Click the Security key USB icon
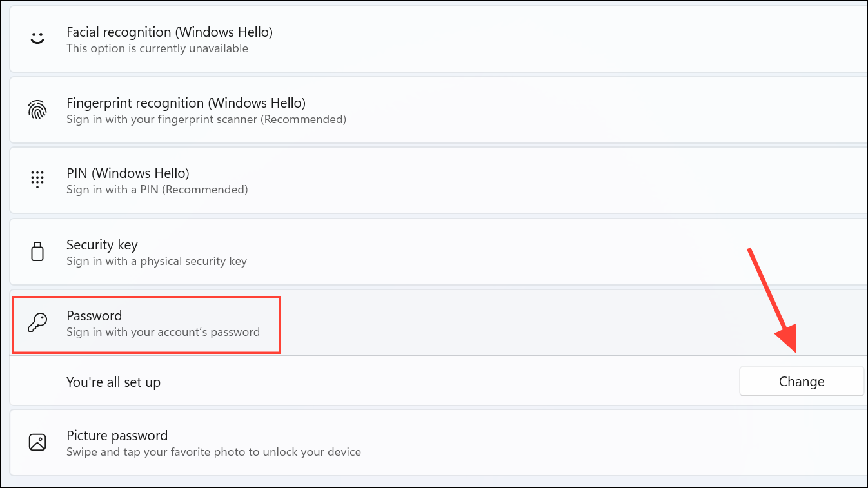Image resolution: width=868 pixels, height=488 pixels. (37, 251)
